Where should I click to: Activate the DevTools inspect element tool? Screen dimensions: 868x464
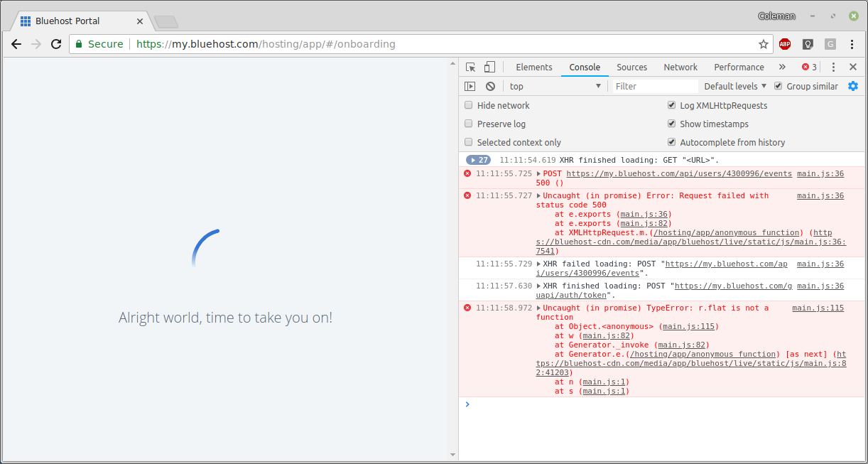[x=470, y=67]
